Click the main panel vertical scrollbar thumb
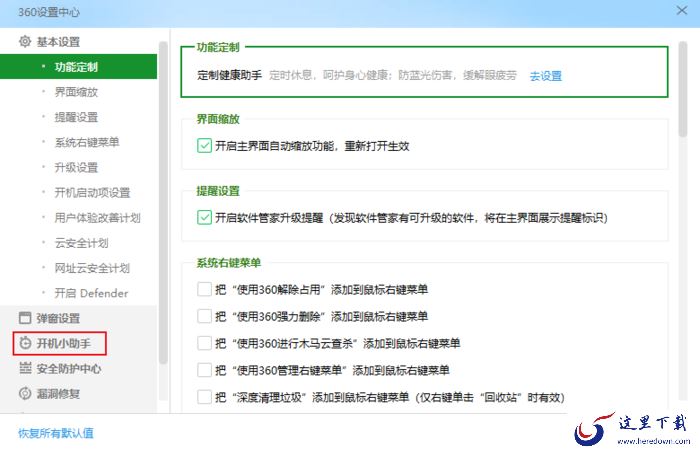The width and height of the screenshot is (700, 449). pos(682,89)
